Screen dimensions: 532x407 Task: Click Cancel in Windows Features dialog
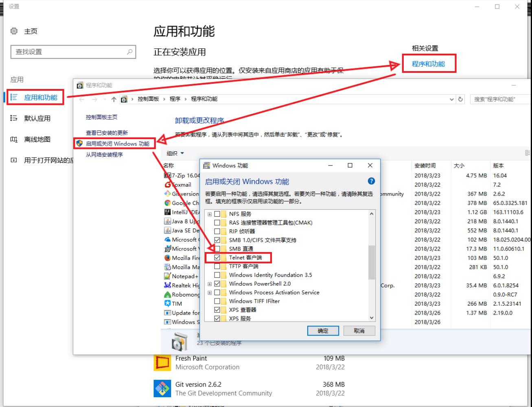point(359,331)
